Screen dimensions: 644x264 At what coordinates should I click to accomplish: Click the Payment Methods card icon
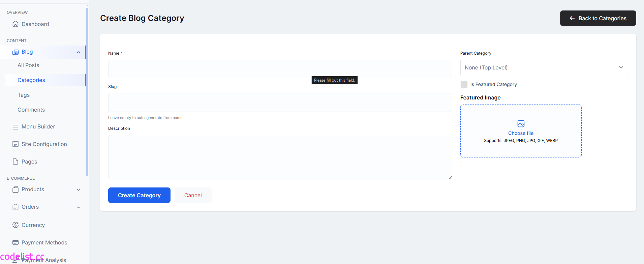(x=16, y=242)
